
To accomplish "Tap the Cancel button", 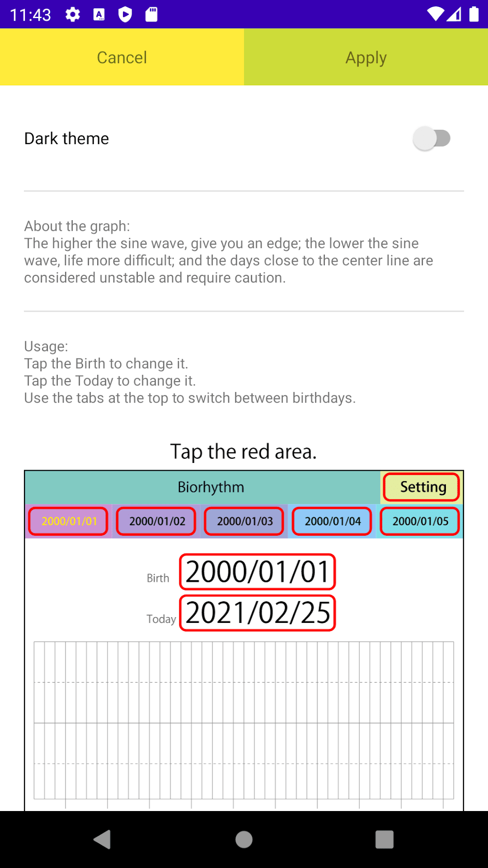I will pos(122,57).
